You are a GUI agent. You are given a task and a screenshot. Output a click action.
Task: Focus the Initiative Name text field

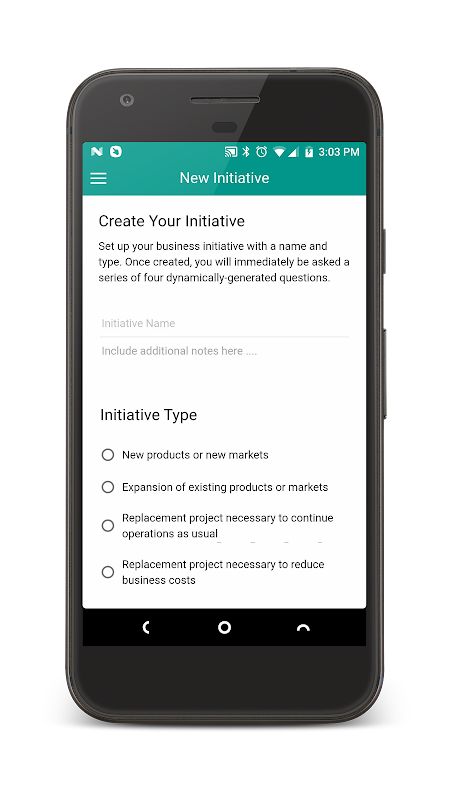(x=224, y=323)
